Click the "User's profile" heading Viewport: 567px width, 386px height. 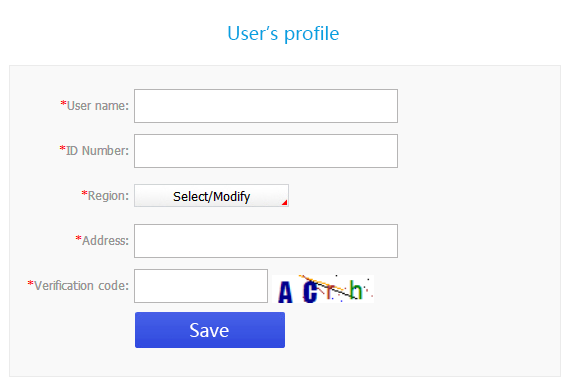[283, 34]
